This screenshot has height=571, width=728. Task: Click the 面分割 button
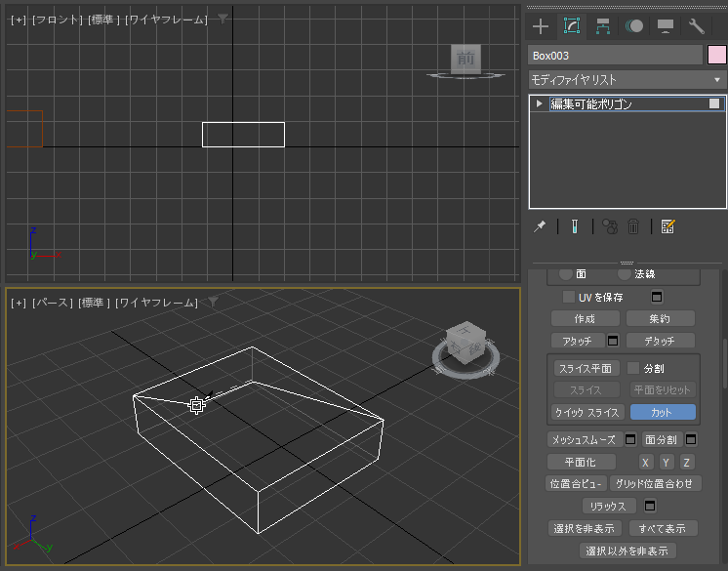pos(662,439)
